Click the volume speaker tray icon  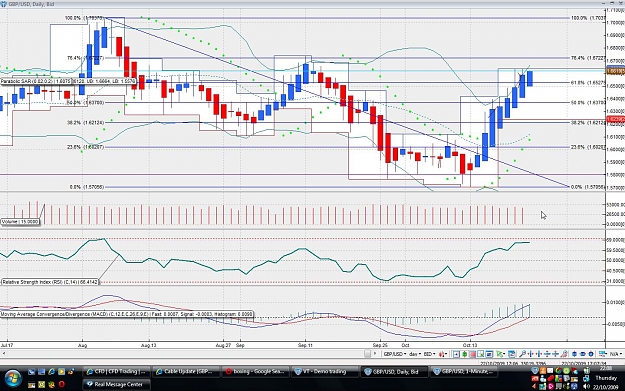click(x=586, y=386)
